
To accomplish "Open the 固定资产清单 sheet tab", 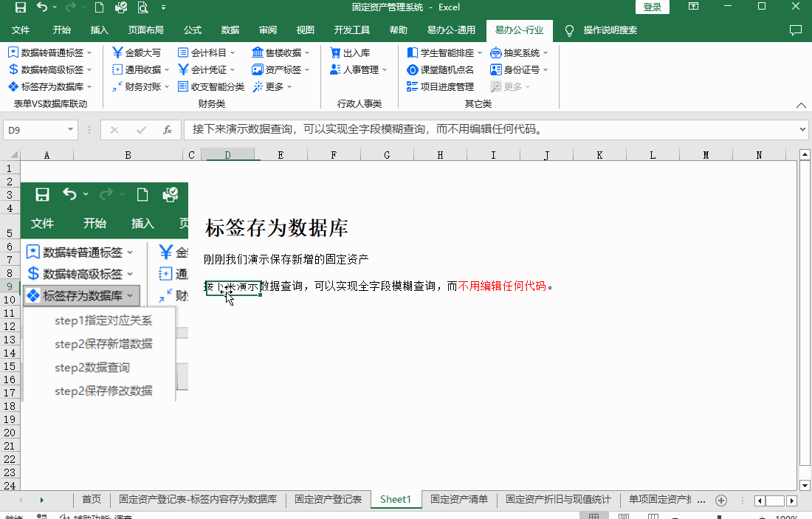I will pos(459,499).
